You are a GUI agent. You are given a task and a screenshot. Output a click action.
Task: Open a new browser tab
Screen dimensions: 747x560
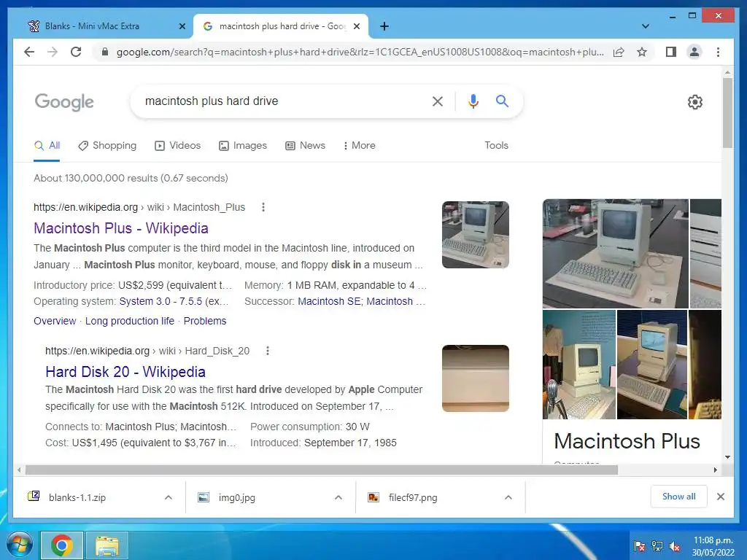click(384, 26)
